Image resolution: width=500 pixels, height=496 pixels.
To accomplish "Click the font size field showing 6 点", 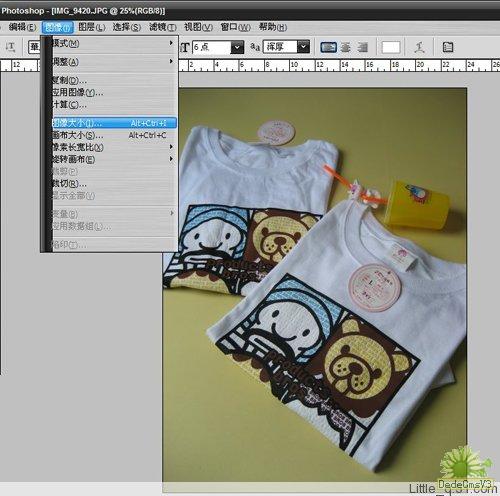I will click(x=212, y=47).
